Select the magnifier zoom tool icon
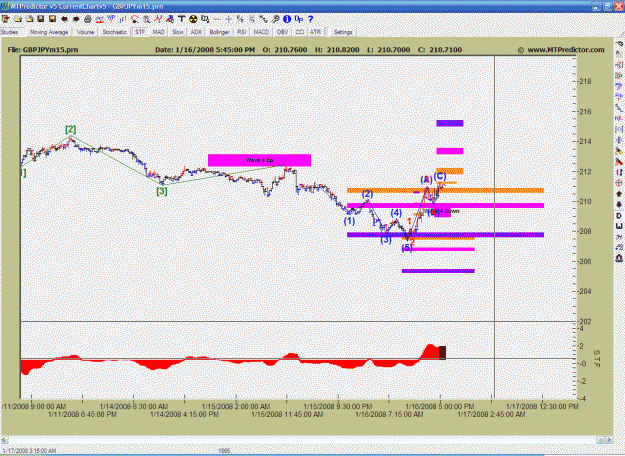This screenshot has height=456, width=625. (x=147, y=19)
